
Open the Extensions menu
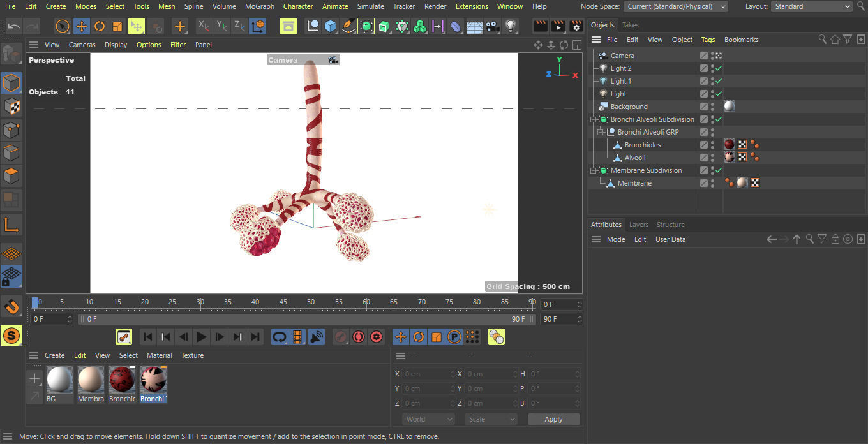(x=472, y=6)
